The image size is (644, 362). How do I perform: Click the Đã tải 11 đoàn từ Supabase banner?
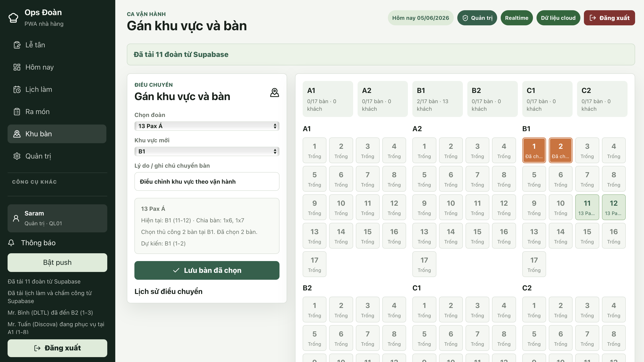coord(381,54)
